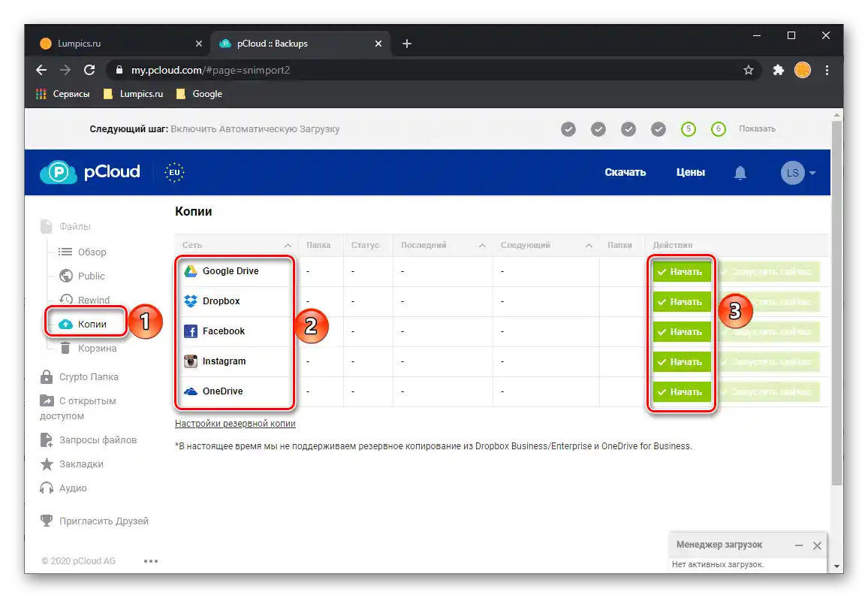Click Пригласить Друзей
Screen dimensions: 868x598
click(94, 521)
